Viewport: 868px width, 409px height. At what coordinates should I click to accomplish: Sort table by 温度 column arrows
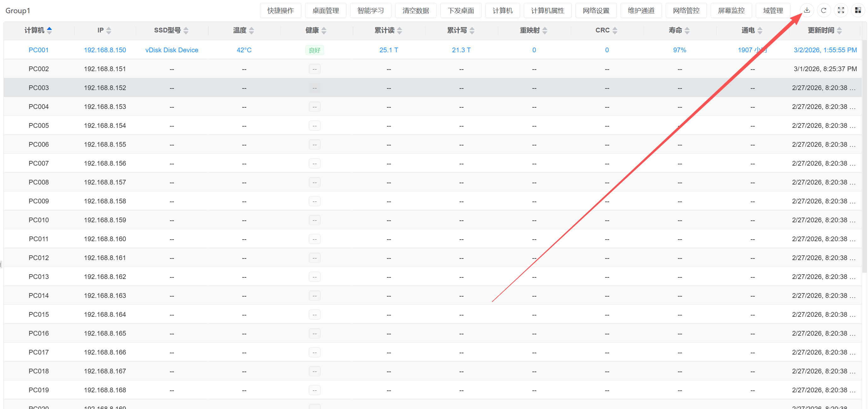pyautogui.click(x=252, y=31)
